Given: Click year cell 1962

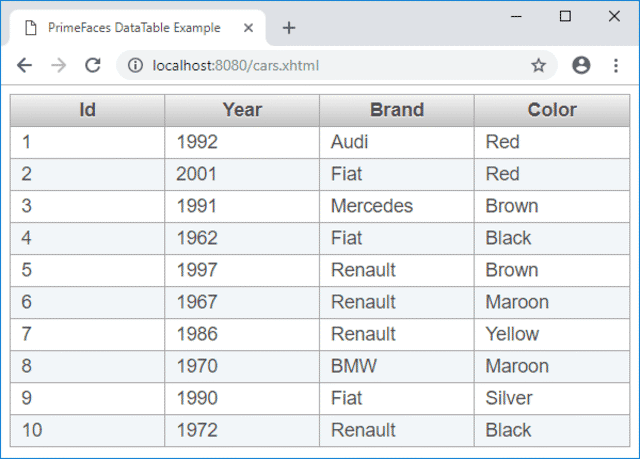Looking at the screenshot, I should click(242, 238).
